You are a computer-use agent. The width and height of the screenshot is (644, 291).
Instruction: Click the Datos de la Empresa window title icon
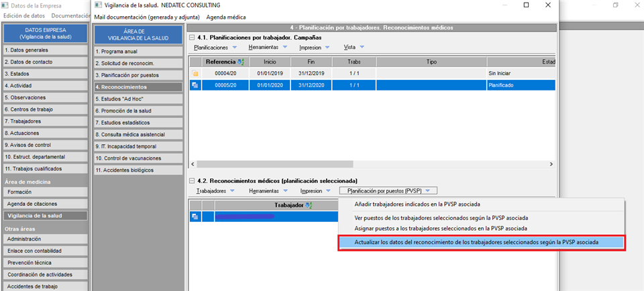[x=5, y=6]
